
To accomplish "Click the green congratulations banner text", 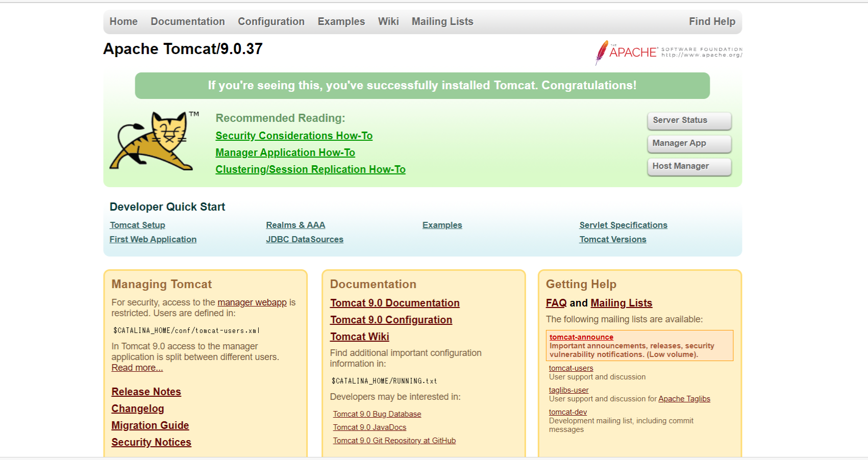I will pyautogui.click(x=422, y=85).
